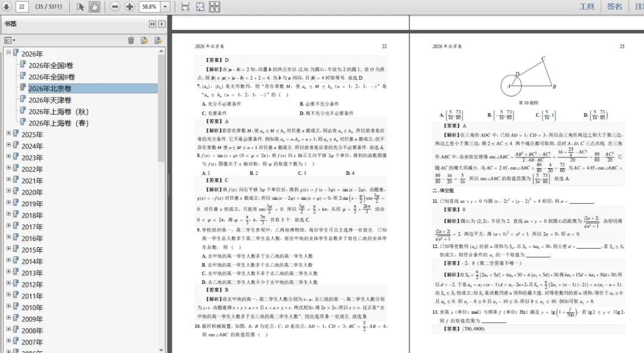Click the 书签 panel title
Viewport: 644px width, 353px height.
click(x=11, y=24)
